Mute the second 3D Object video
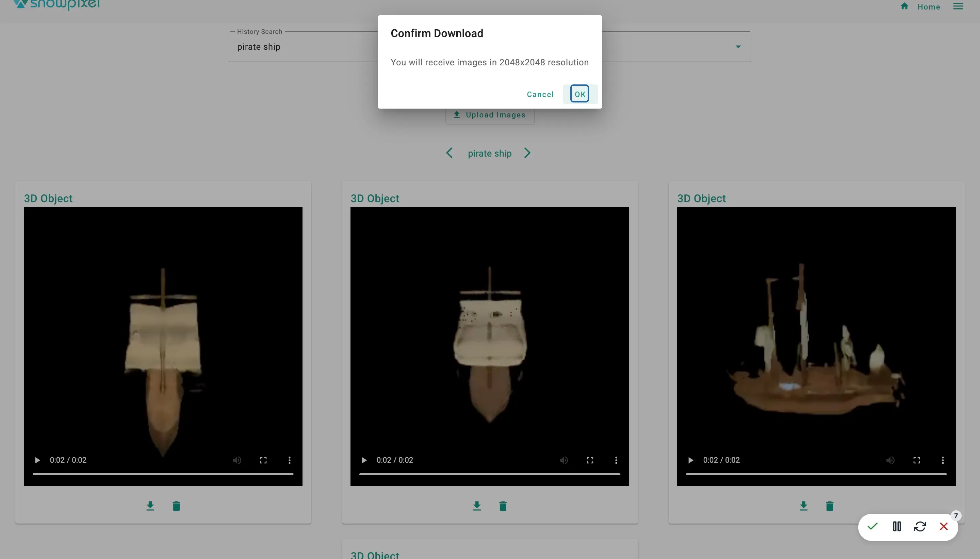Image resolution: width=980 pixels, height=559 pixels. 564,460
